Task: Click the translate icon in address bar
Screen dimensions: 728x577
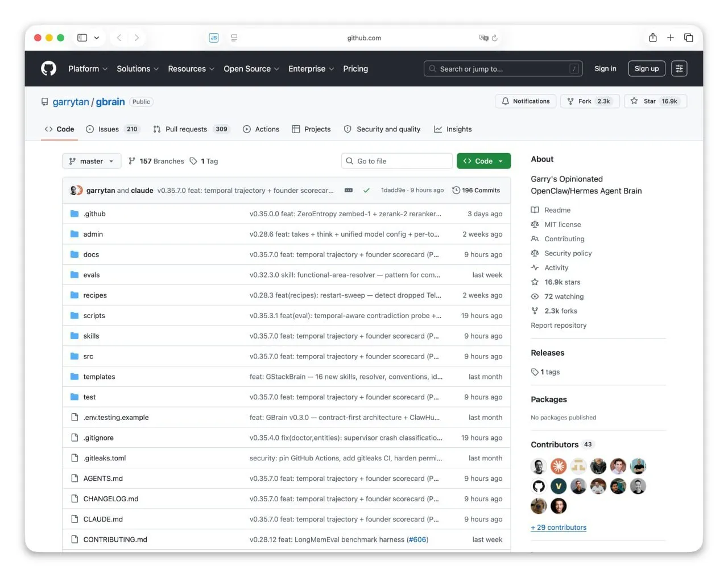Action: pyautogui.click(x=483, y=38)
